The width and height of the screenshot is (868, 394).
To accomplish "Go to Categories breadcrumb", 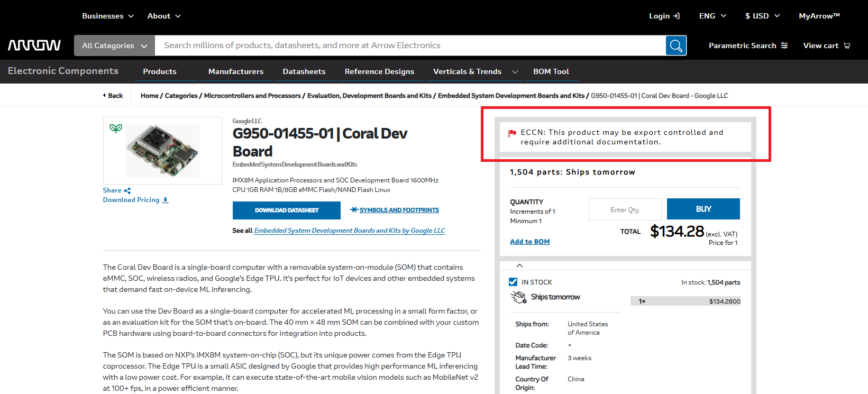I will 181,96.
